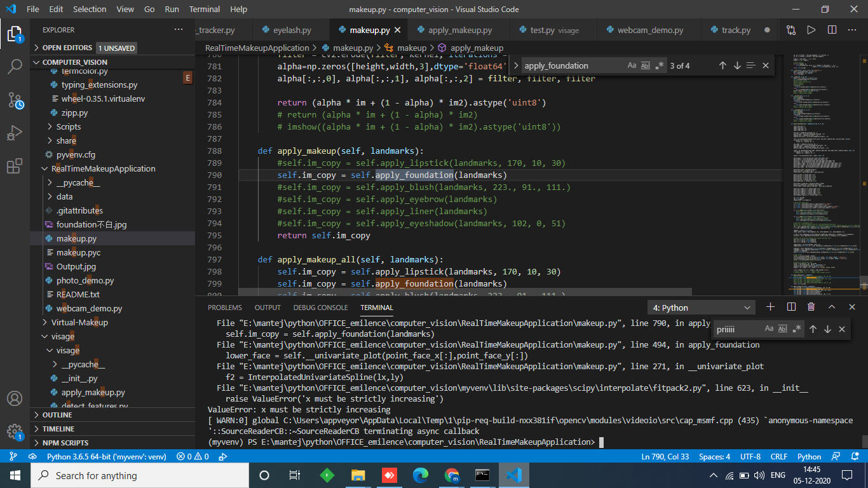Open Windows Search for anything box
Viewport: 868px width, 488px height.
click(140, 475)
